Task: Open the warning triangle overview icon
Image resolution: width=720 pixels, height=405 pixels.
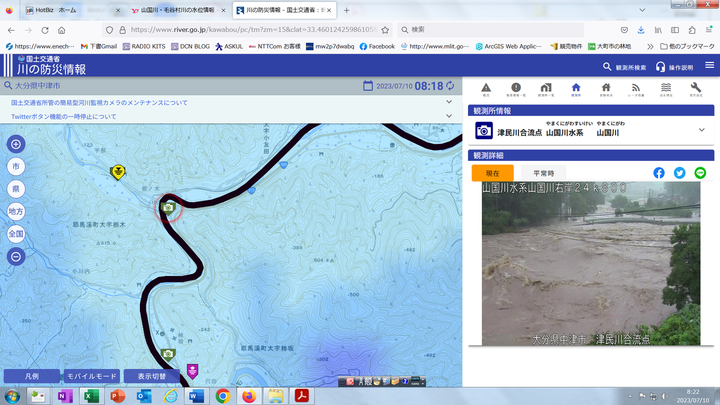Action: coord(486,89)
